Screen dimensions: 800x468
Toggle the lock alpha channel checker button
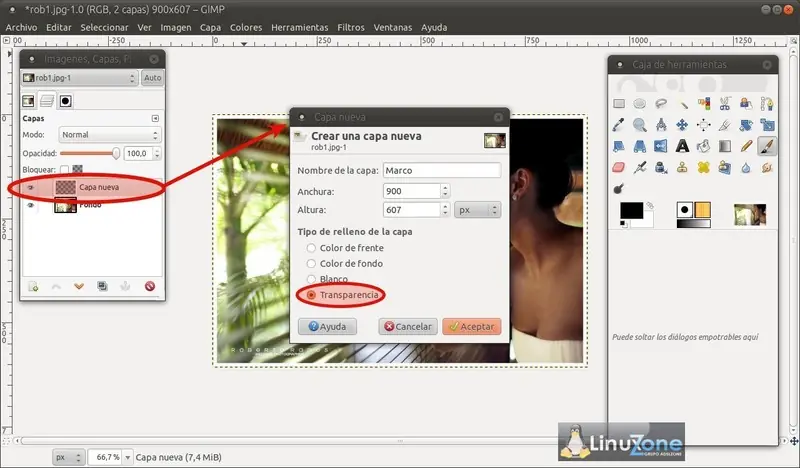tap(77, 169)
